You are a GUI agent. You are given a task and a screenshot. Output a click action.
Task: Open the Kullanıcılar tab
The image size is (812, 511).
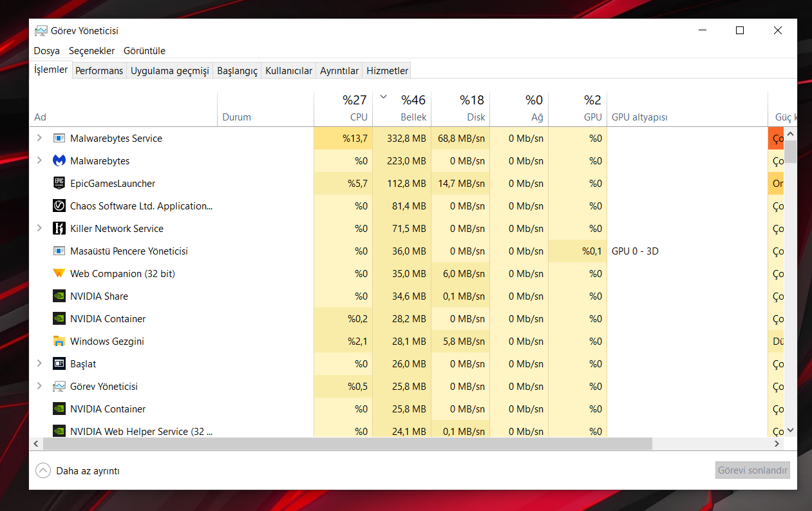coord(289,71)
